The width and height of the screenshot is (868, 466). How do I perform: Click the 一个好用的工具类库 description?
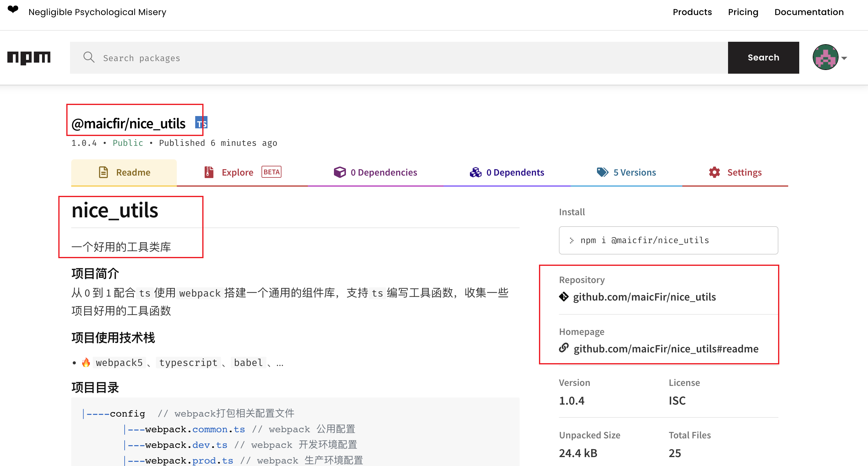pyautogui.click(x=121, y=247)
